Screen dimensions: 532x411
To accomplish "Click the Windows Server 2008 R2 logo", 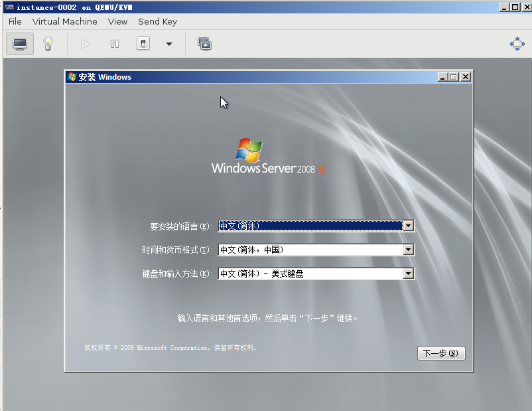I will [x=269, y=156].
